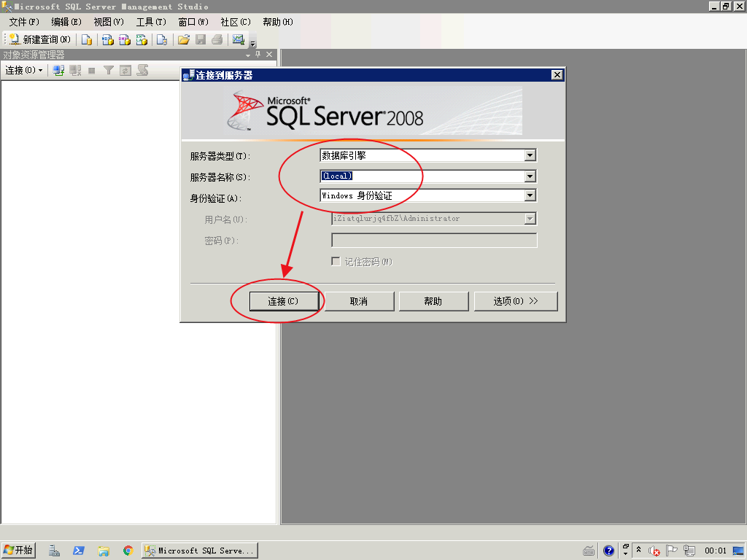Click the 取消 button
747x560 pixels.
[x=359, y=301]
